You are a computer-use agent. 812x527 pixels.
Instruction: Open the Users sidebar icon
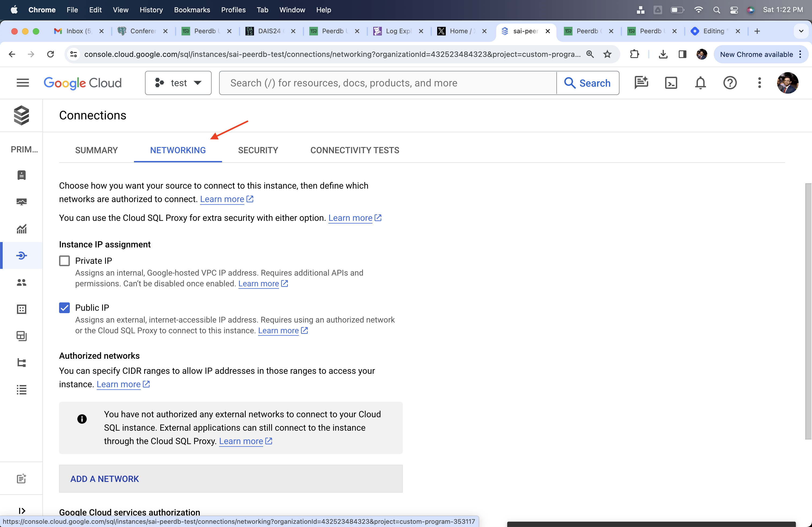click(21, 283)
